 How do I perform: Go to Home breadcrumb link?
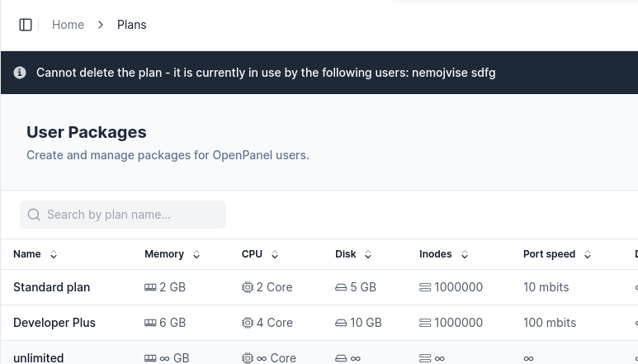click(68, 25)
